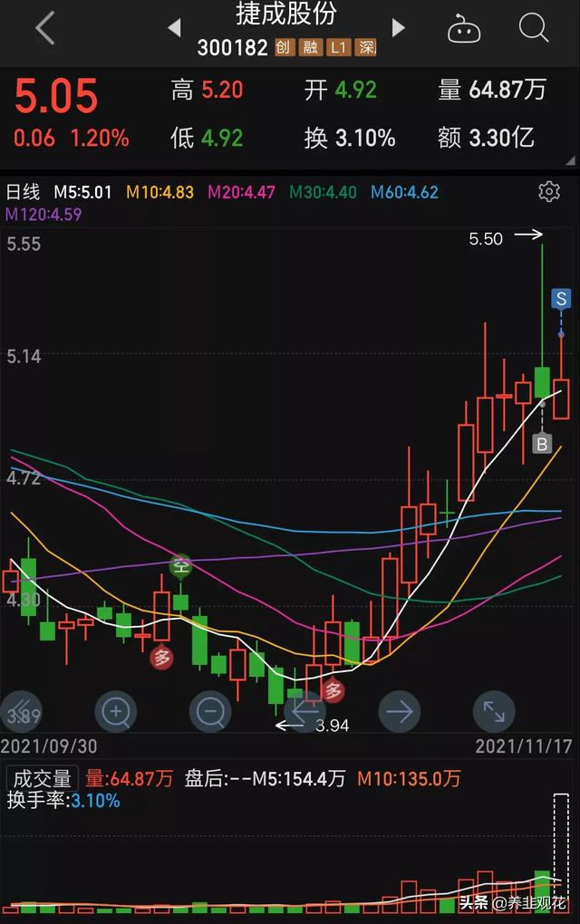Tap the red 多 marker near 3.94 low
The image size is (580, 924).
(333, 689)
